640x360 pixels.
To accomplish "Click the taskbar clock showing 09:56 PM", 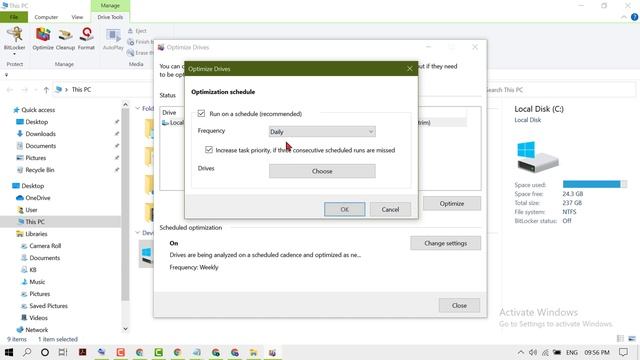I will [597, 352].
